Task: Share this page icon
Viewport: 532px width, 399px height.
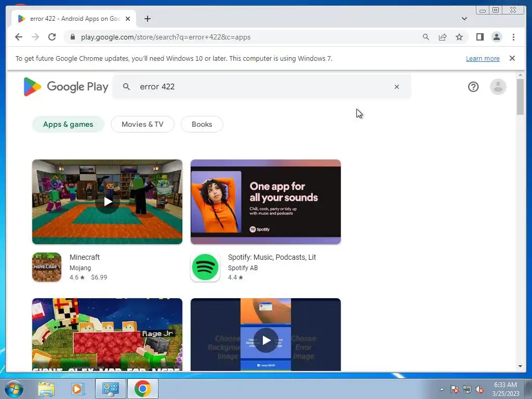Action: [443, 37]
